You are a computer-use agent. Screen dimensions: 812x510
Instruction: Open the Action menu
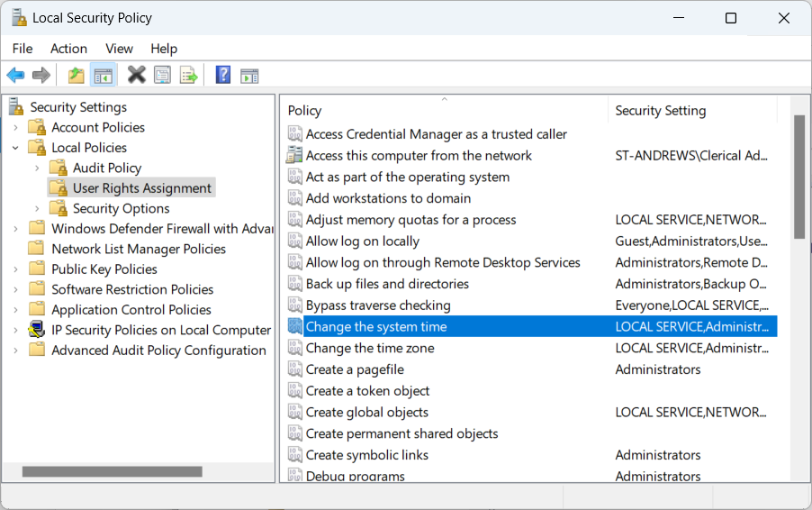pos(68,49)
